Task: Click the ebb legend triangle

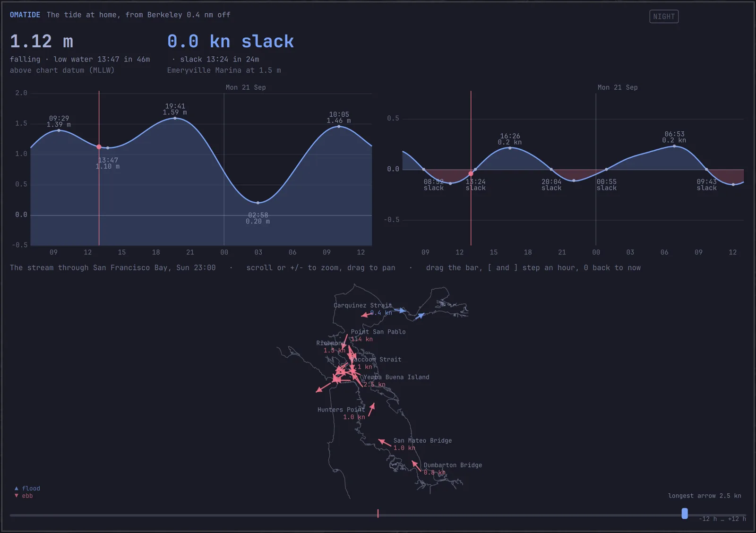Action: coord(17,496)
